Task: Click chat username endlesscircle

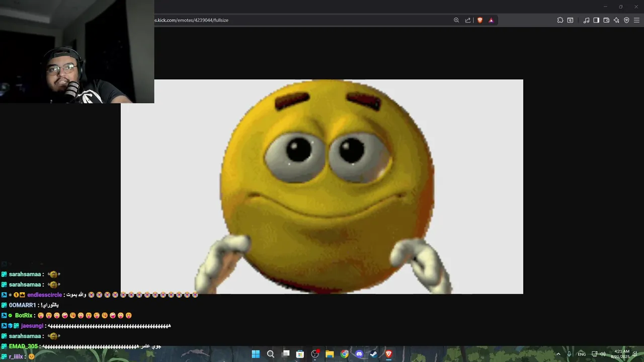Action: (44, 295)
